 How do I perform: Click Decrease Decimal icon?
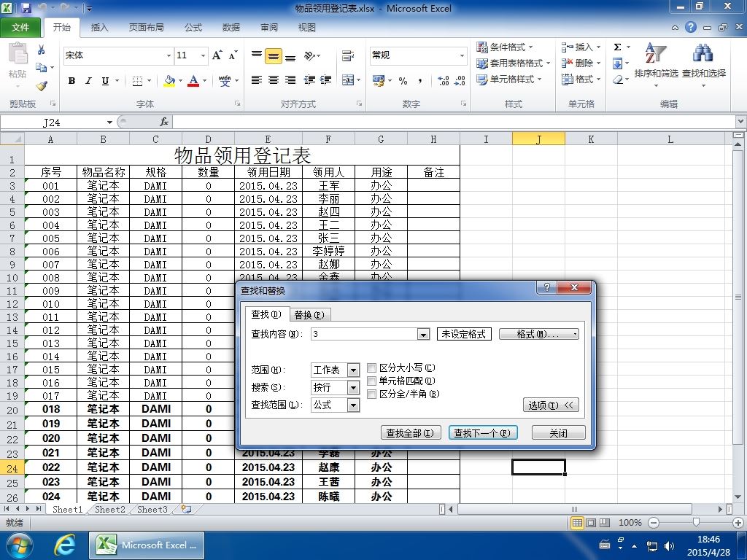(x=460, y=81)
